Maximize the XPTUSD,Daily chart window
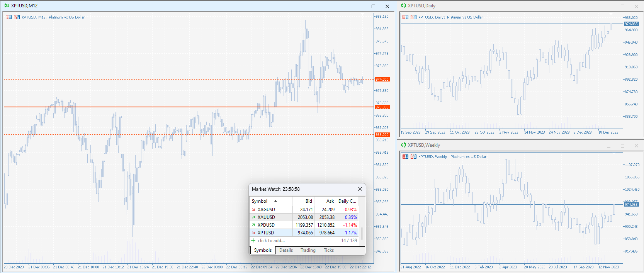The height and width of the screenshot is (273, 644). point(622,6)
